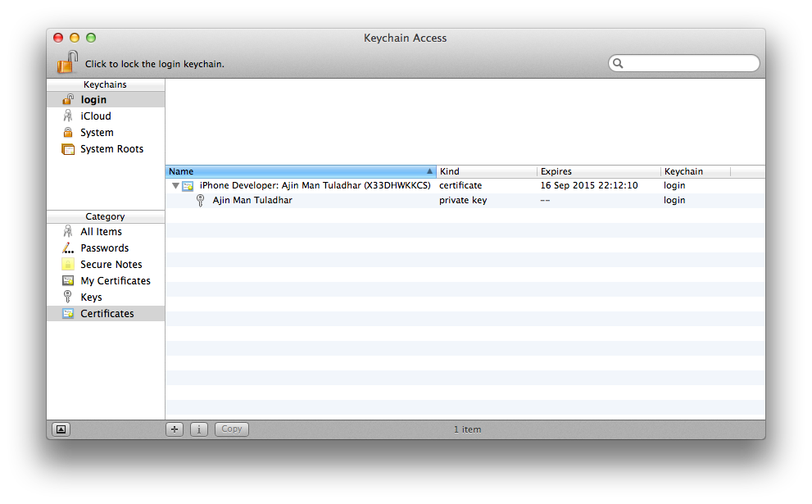Click the plus button to add item
Viewport: 812px width, 504px height.
coord(175,429)
